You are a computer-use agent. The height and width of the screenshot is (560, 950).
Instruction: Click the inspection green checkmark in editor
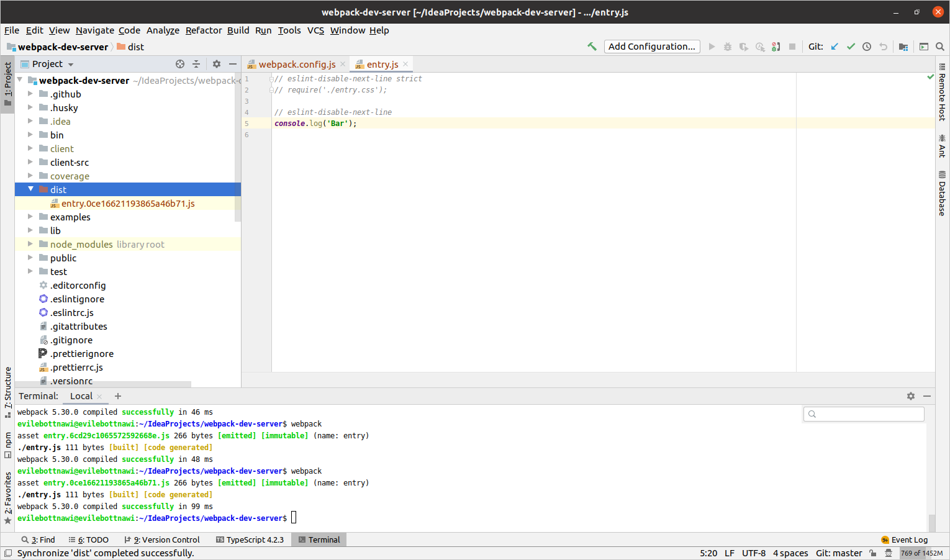point(930,77)
